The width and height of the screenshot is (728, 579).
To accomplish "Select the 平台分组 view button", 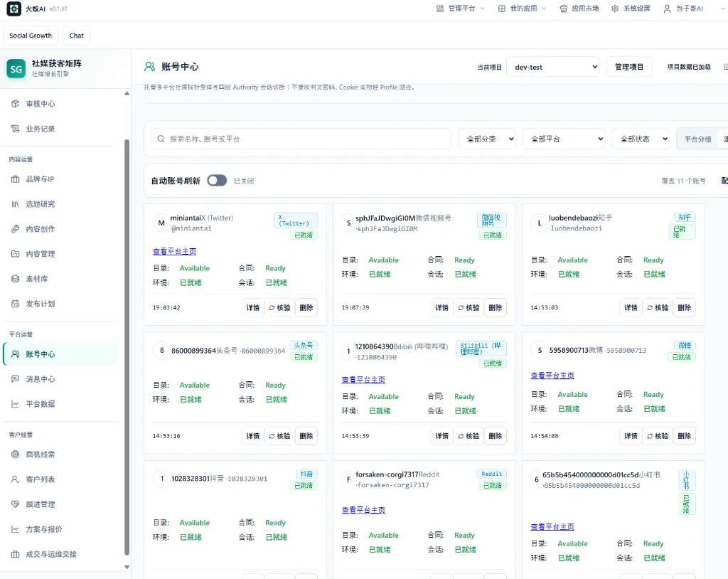I will point(697,139).
